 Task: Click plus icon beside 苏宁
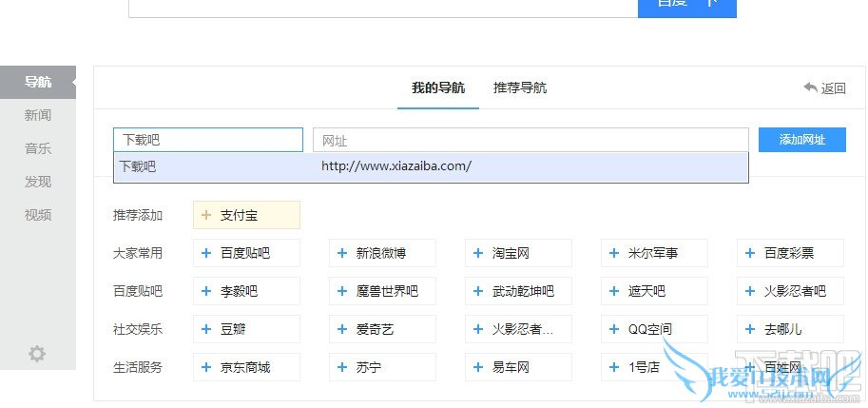coord(342,367)
